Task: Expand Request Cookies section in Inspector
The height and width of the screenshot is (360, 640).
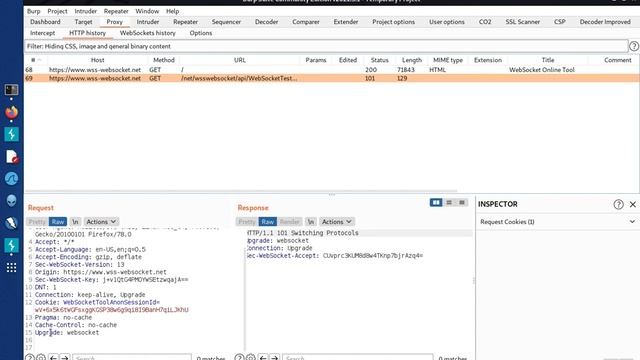Action: coord(557,222)
